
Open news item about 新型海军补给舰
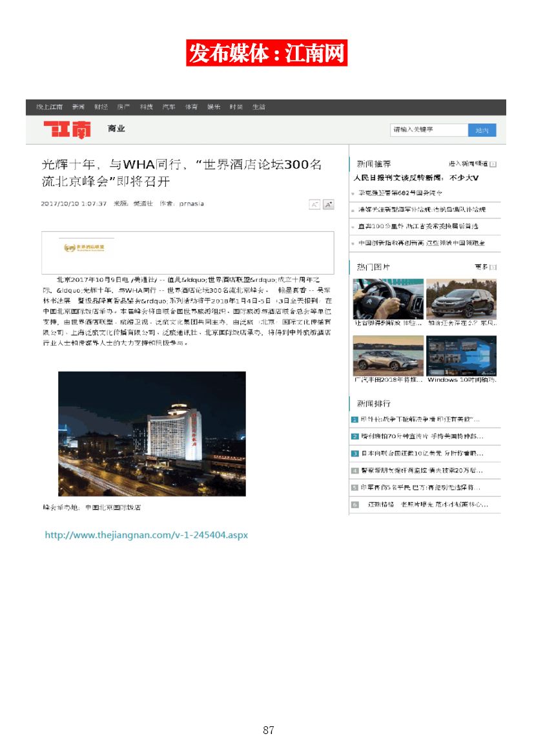[422, 210]
